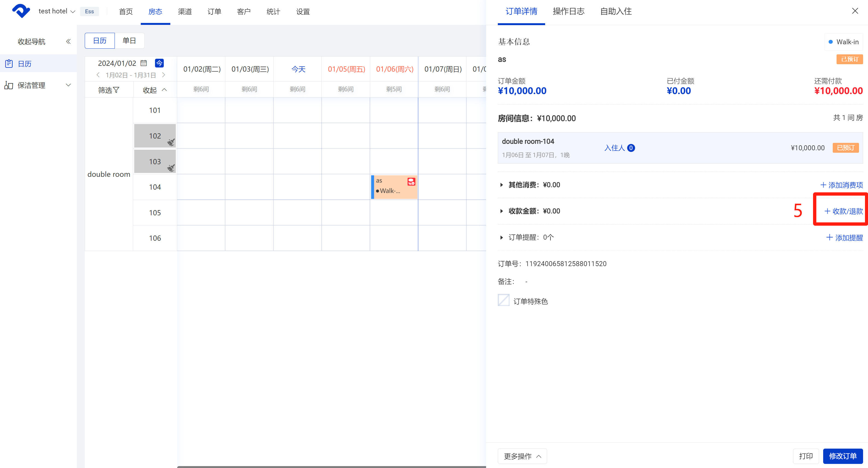
Task: Click the double room type label
Action: pyautogui.click(x=109, y=174)
